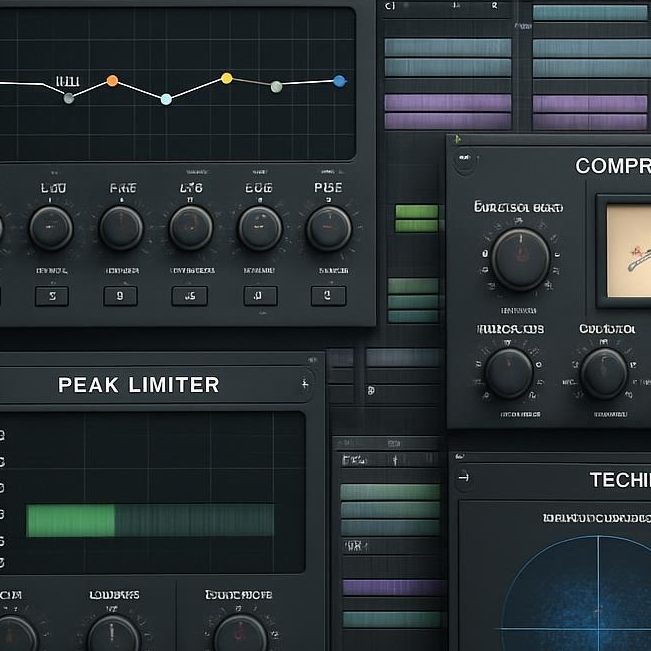Click the arrow icon beside the TECHI panel title
Image resolution: width=651 pixels, height=651 pixels.
[463, 480]
